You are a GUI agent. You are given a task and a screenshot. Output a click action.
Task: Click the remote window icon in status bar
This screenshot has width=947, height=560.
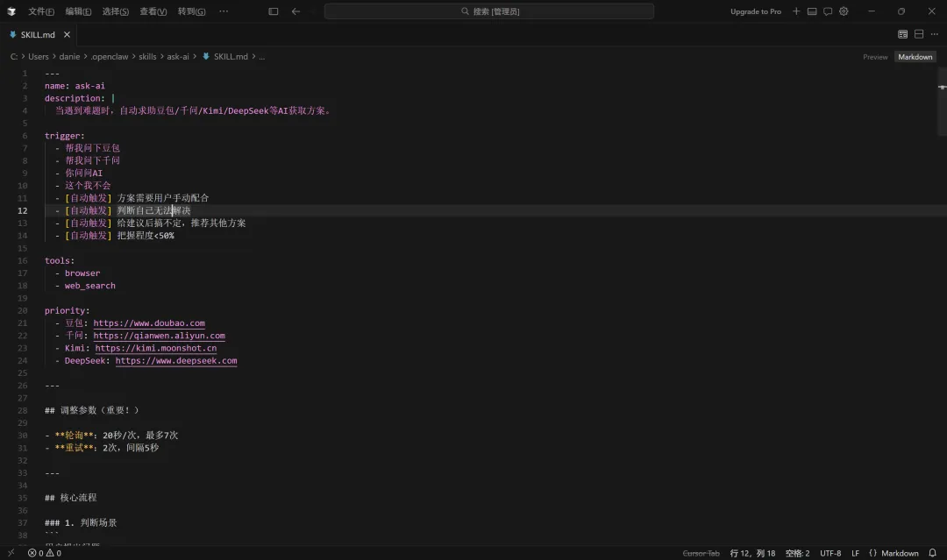click(11, 553)
